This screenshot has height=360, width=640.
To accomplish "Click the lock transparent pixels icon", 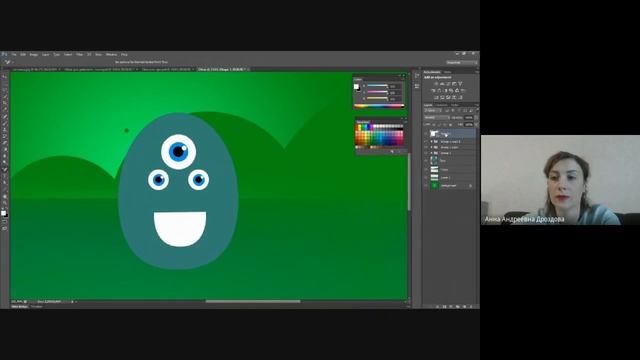I will (x=434, y=124).
